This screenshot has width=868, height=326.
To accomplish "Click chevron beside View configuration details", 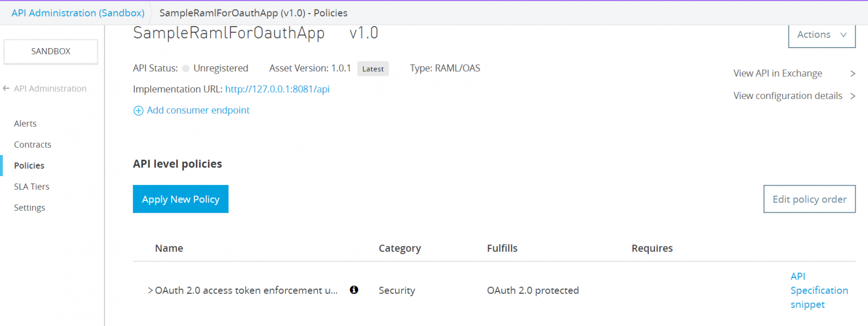I will [852, 96].
